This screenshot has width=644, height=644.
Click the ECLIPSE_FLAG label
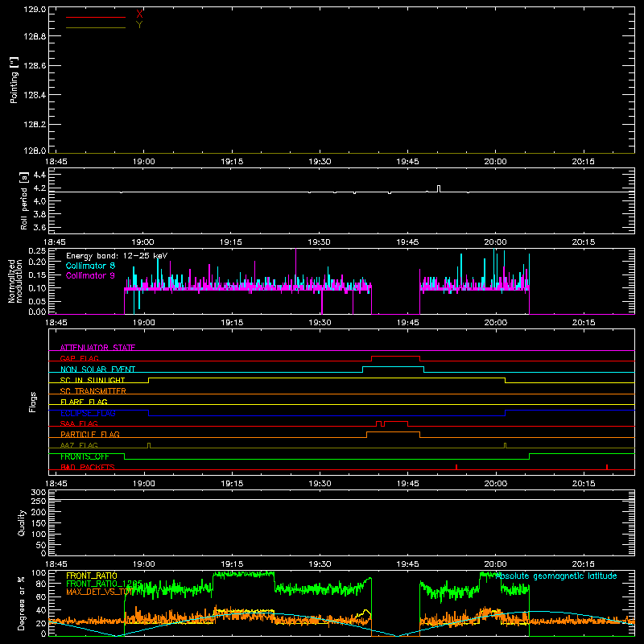(x=88, y=413)
